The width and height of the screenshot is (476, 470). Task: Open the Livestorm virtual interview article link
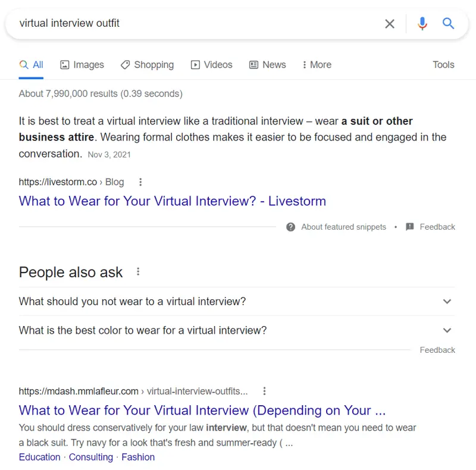(173, 201)
